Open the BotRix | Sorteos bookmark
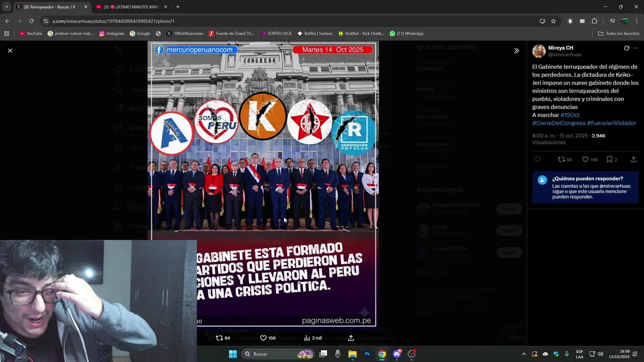The image size is (644, 362). pyautogui.click(x=315, y=34)
